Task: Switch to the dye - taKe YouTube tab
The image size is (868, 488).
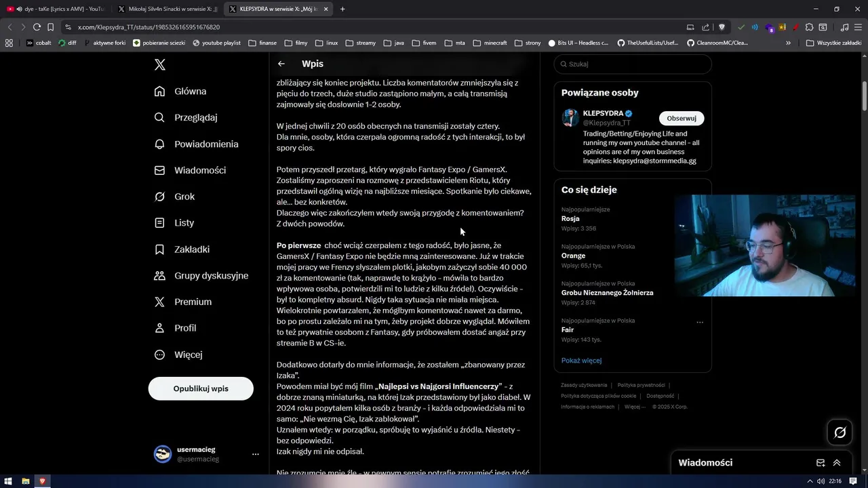Action: [x=56, y=9]
